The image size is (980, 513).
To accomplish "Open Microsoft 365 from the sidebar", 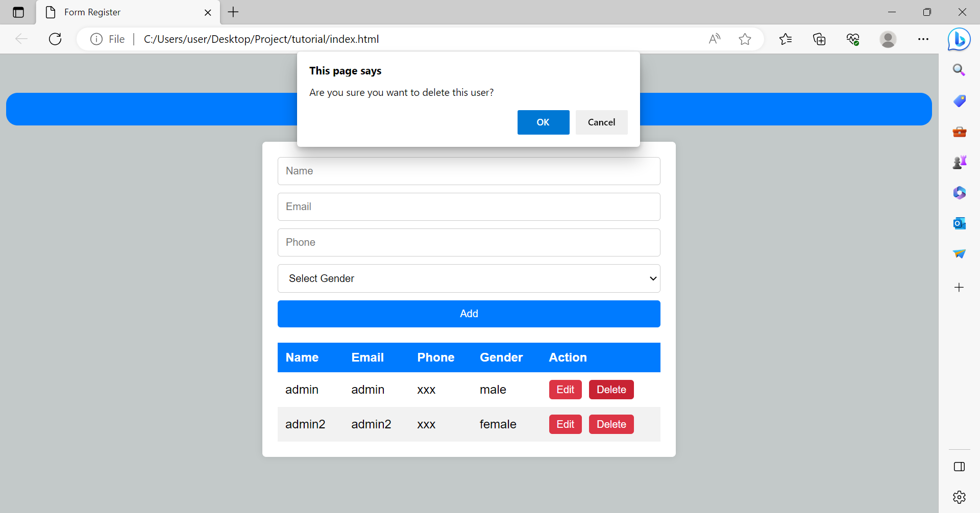I will [959, 193].
